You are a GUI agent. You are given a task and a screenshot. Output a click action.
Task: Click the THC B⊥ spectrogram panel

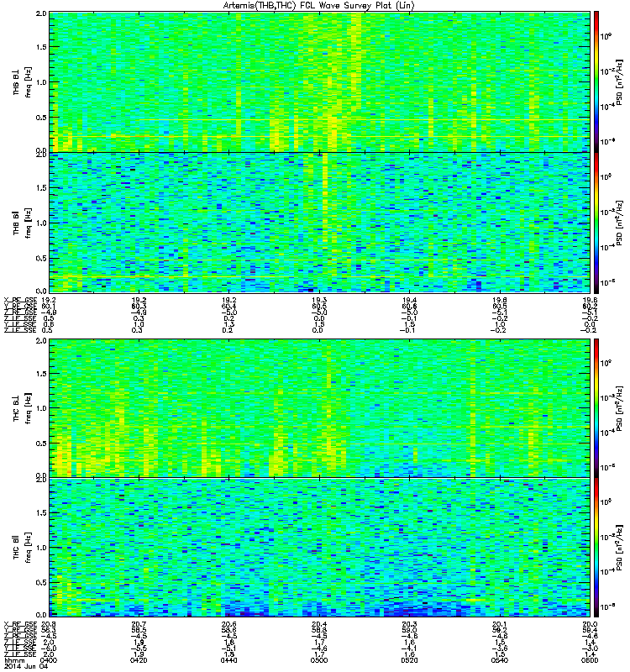(320, 408)
